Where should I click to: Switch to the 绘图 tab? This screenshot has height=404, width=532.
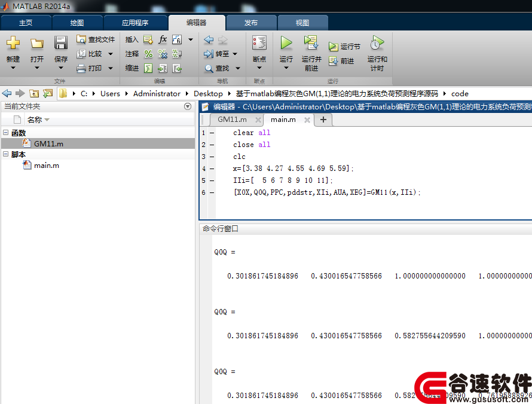pyautogui.click(x=77, y=23)
